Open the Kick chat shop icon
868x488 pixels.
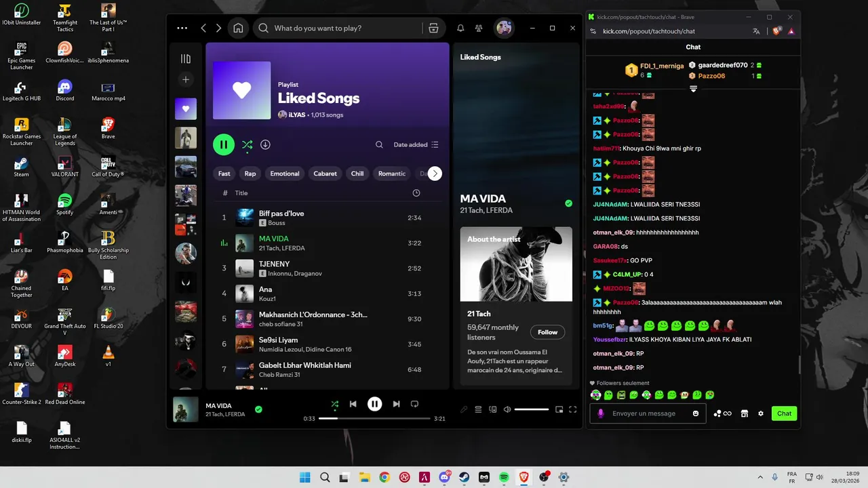tap(744, 413)
